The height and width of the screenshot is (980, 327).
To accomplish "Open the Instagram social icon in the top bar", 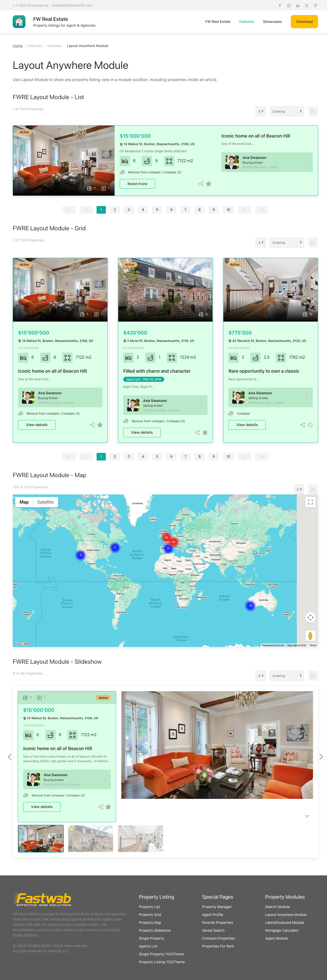I will pyautogui.click(x=289, y=5).
